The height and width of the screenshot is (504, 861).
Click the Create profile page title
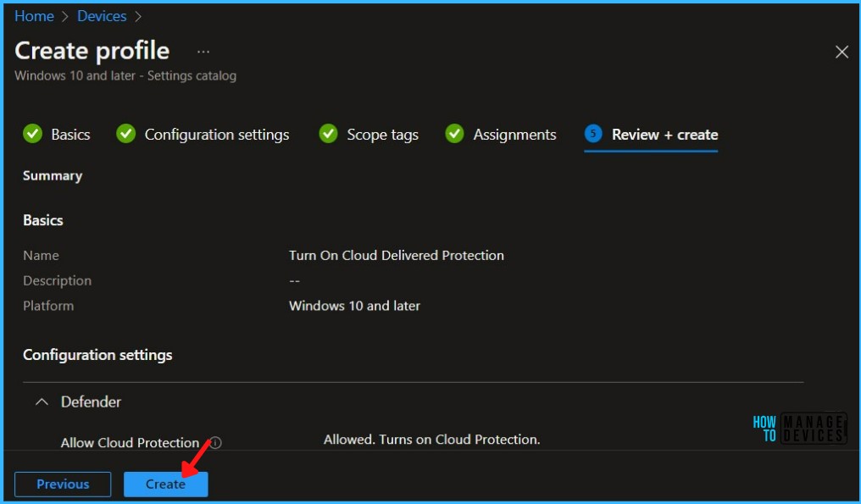pos(92,51)
